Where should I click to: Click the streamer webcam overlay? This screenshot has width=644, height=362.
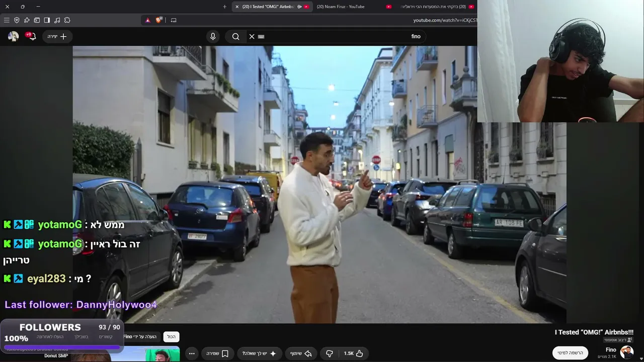[560, 61]
